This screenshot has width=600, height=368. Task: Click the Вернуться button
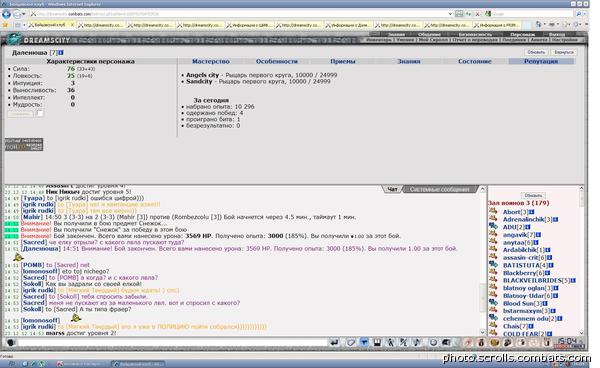[x=564, y=52]
